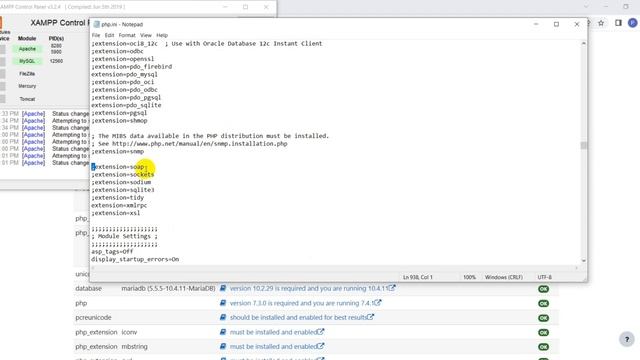Click Notepad's vertical scrollbar thumb

pyautogui.click(x=584, y=146)
